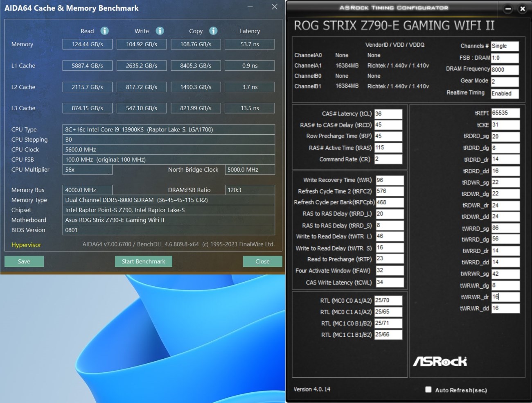Click the RTL (MC1 C1 B1/B2) field
This screenshot has width=532, height=403.
pos(388,335)
